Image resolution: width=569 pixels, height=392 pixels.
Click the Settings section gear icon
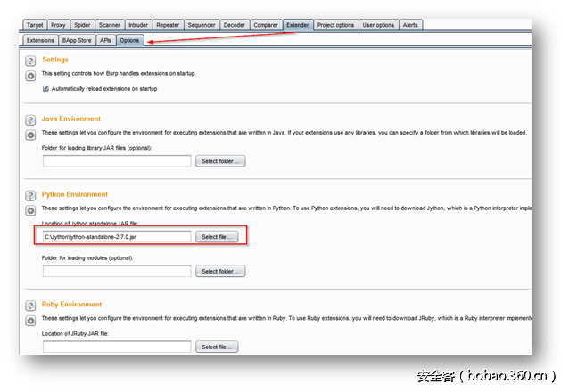tap(30, 76)
